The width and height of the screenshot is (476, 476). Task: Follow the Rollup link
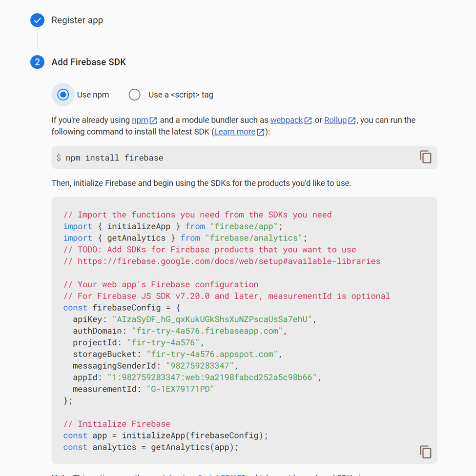click(x=335, y=120)
